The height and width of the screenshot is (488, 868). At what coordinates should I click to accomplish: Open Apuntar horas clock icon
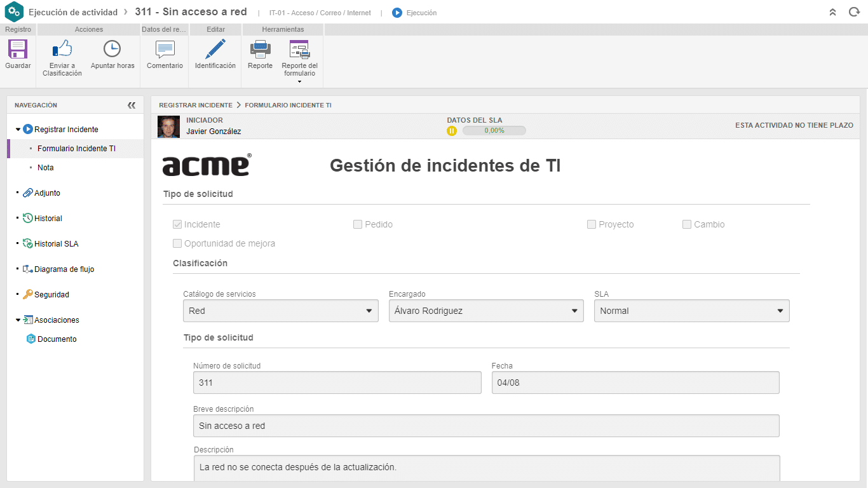112,49
